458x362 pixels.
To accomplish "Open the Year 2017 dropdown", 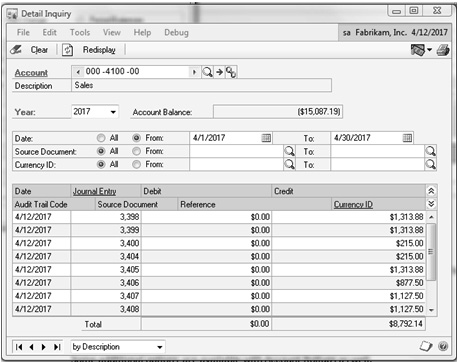I will click(x=113, y=112).
